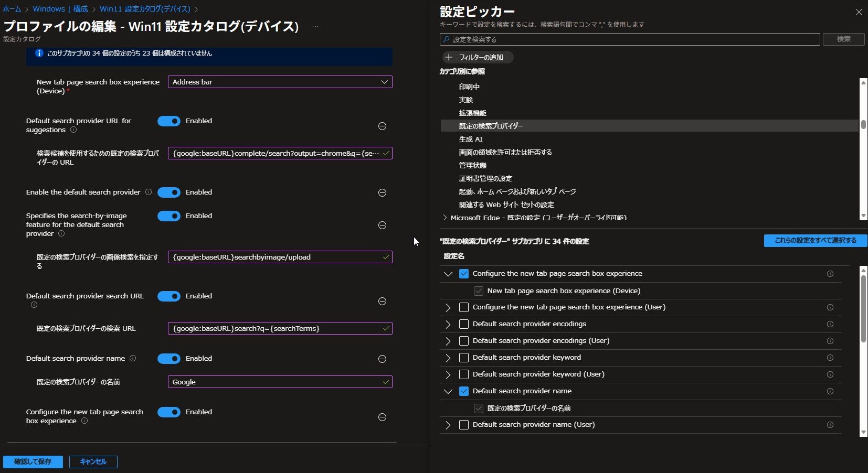The height and width of the screenshot is (473, 868).
Task: Click info icon beside Enable the default search provider
Action: [149, 192]
